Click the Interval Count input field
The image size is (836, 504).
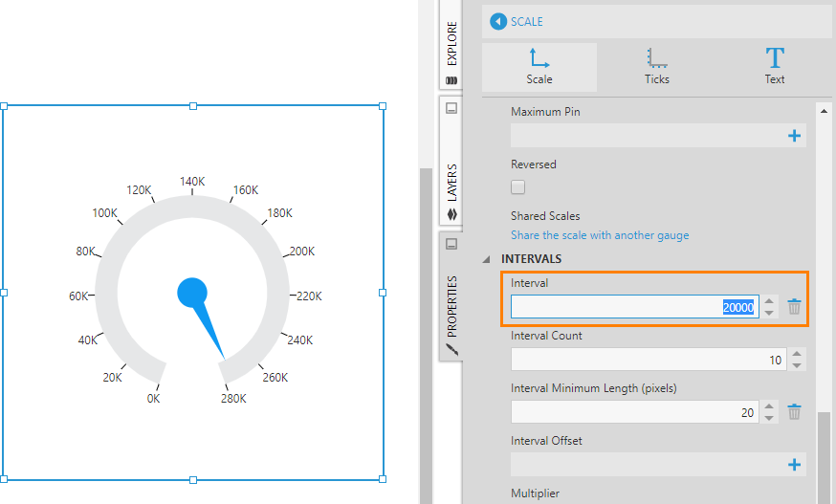point(647,360)
